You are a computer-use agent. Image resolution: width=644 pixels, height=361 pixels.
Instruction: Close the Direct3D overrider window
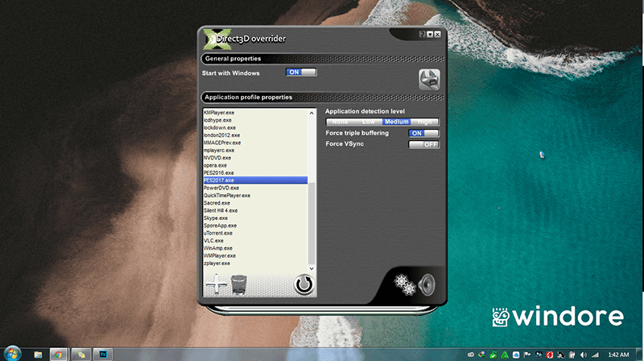pos(437,35)
